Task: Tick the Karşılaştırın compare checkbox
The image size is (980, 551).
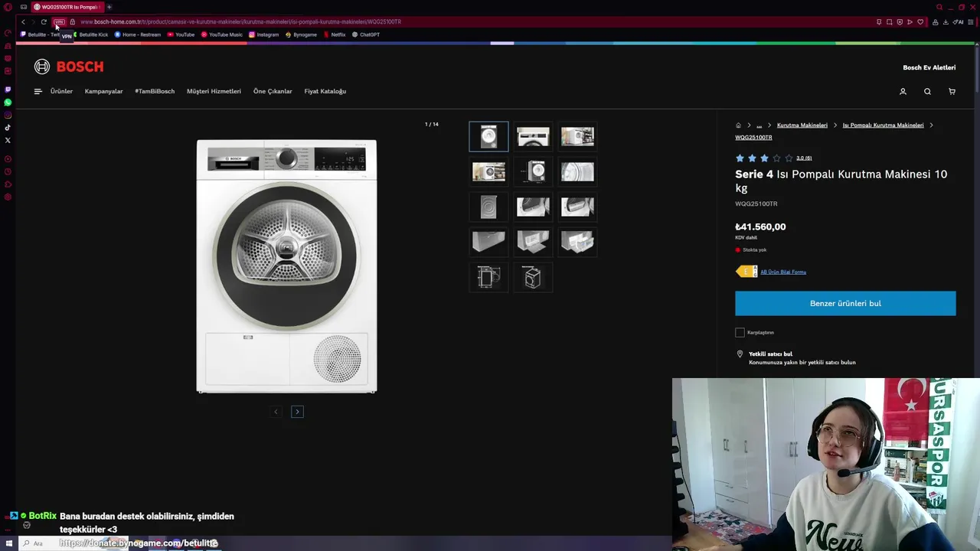Action: click(x=740, y=332)
